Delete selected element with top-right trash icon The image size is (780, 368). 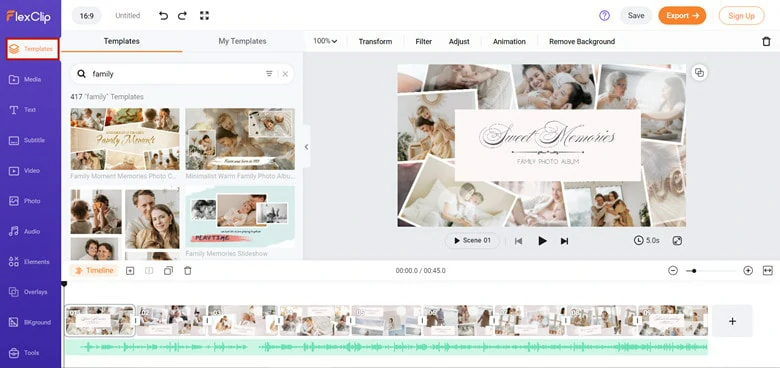point(766,42)
